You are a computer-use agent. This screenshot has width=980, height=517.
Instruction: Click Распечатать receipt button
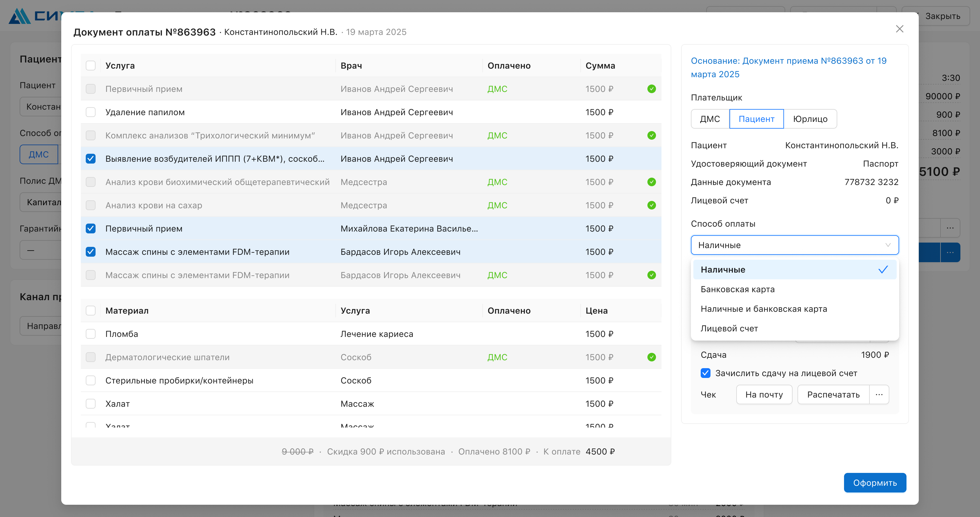(x=833, y=394)
